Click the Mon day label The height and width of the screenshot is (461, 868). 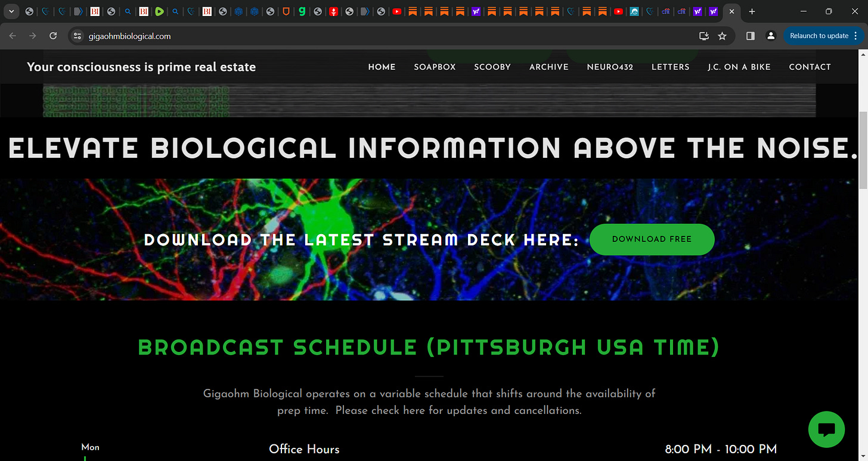(x=90, y=447)
